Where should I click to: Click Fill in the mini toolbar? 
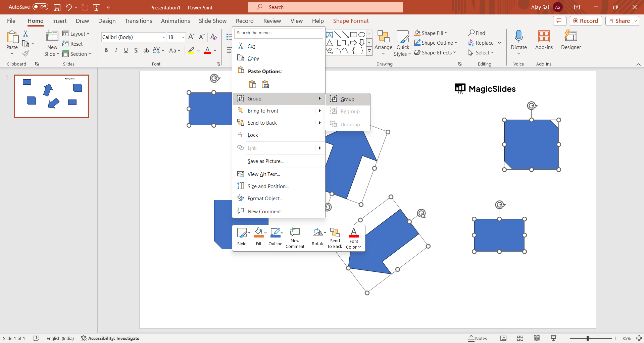pyautogui.click(x=258, y=237)
